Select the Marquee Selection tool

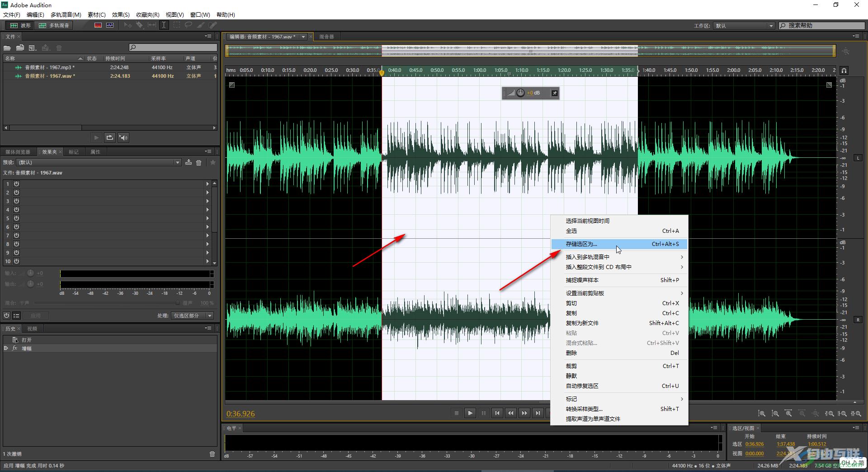[x=176, y=25]
